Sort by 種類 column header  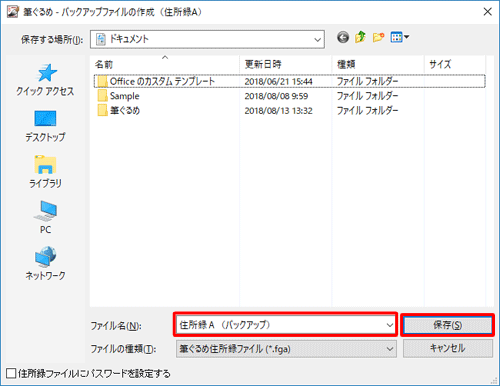click(x=378, y=64)
